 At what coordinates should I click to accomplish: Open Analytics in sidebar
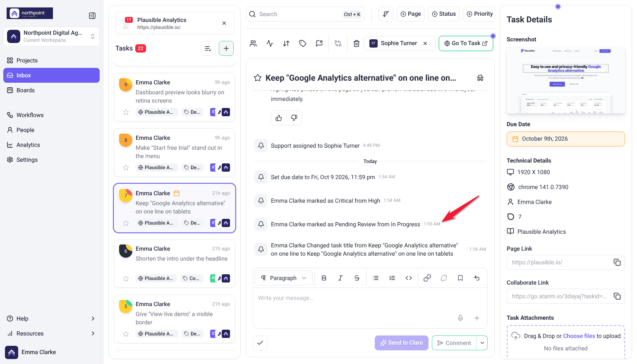click(51, 145)
